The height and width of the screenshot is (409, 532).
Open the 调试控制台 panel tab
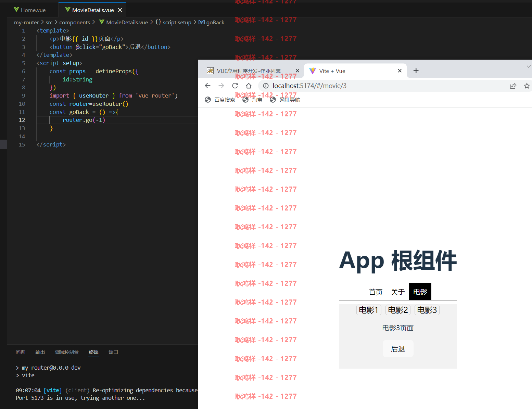pos(67,352)
